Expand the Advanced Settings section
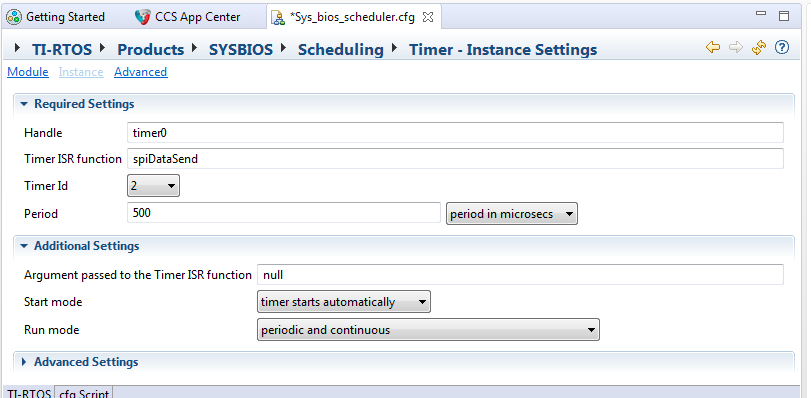Viewport: 811px width, 398px height. (24, 362)
